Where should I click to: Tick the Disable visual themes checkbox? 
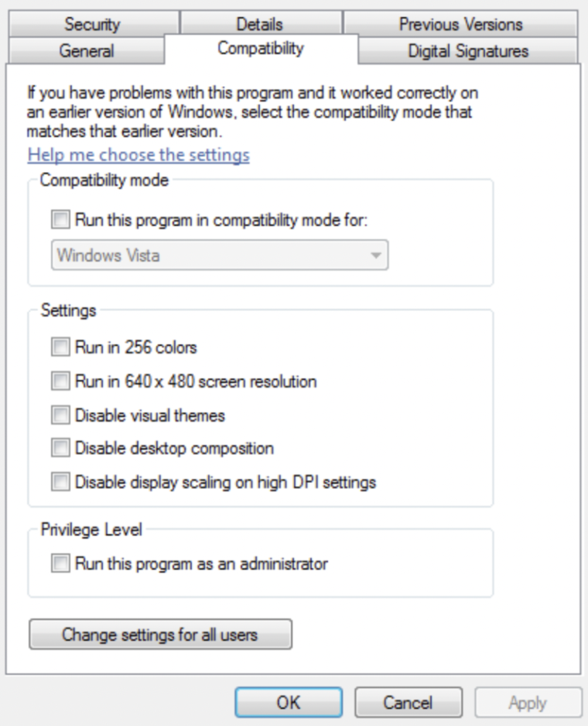(x=60, y=416)
